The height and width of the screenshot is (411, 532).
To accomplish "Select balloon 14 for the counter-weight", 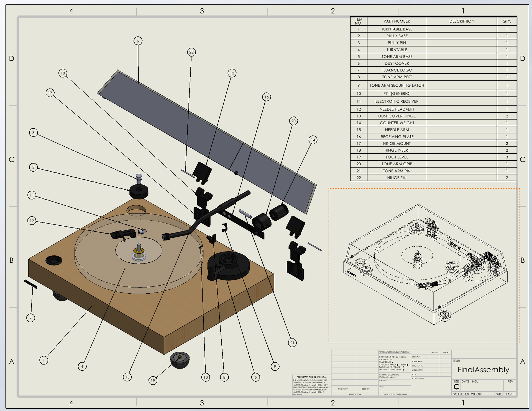I will (x=313, y=140).
